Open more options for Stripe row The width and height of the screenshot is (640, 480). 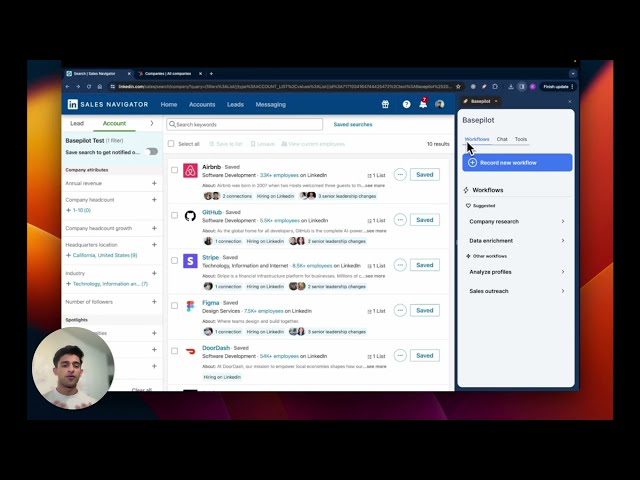(x=400, y=265)
